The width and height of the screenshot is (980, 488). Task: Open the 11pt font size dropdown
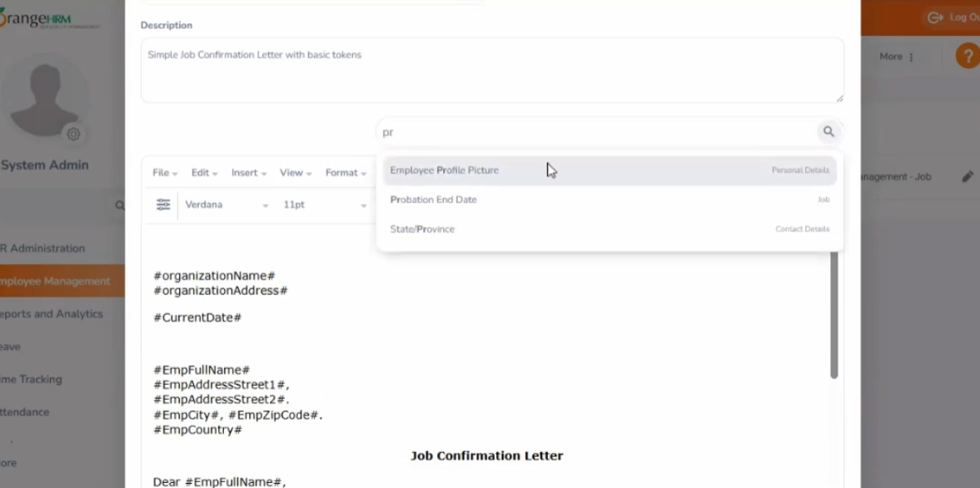[x=325, y=205]
